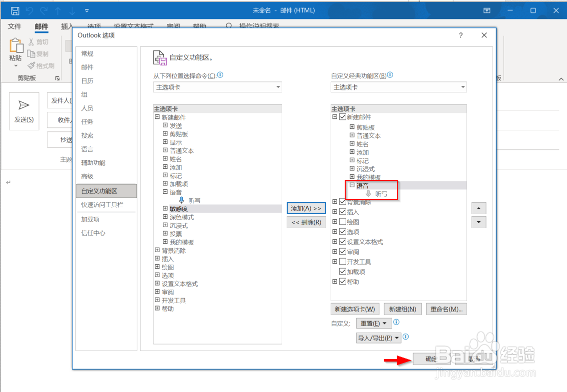Click info icon beside choose commands label
Image resolution: width=567 pixels, height=392 pixels.
coord(220,75)
